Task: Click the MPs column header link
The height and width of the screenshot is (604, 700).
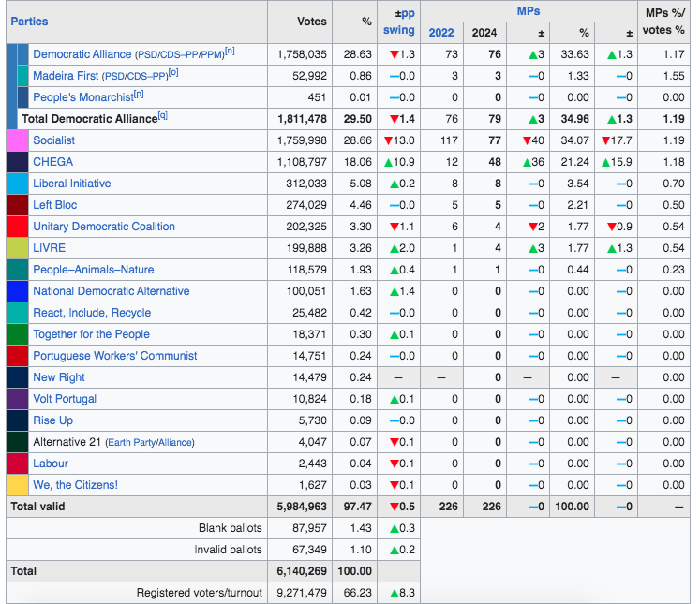Action: click(529, 11)
